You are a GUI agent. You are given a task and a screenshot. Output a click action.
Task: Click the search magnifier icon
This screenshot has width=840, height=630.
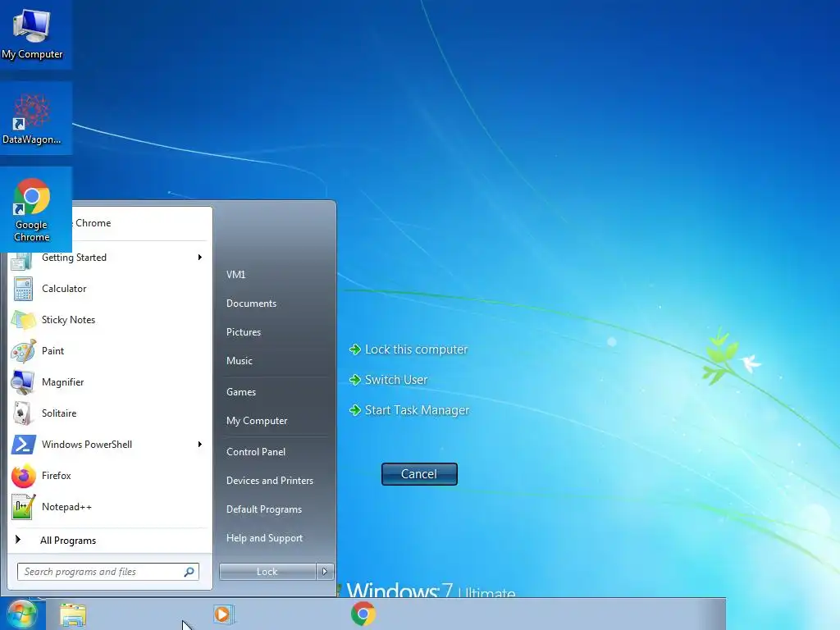pos(189,572)
